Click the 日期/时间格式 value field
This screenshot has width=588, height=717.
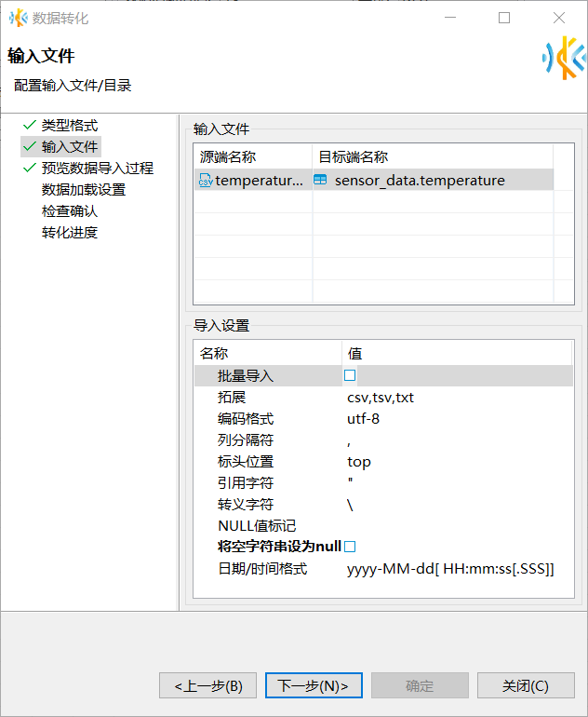[450, 569]
